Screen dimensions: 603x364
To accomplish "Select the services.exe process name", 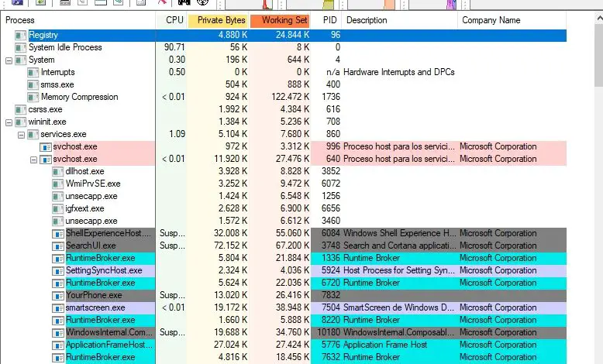I will click(x=64, y=134).
